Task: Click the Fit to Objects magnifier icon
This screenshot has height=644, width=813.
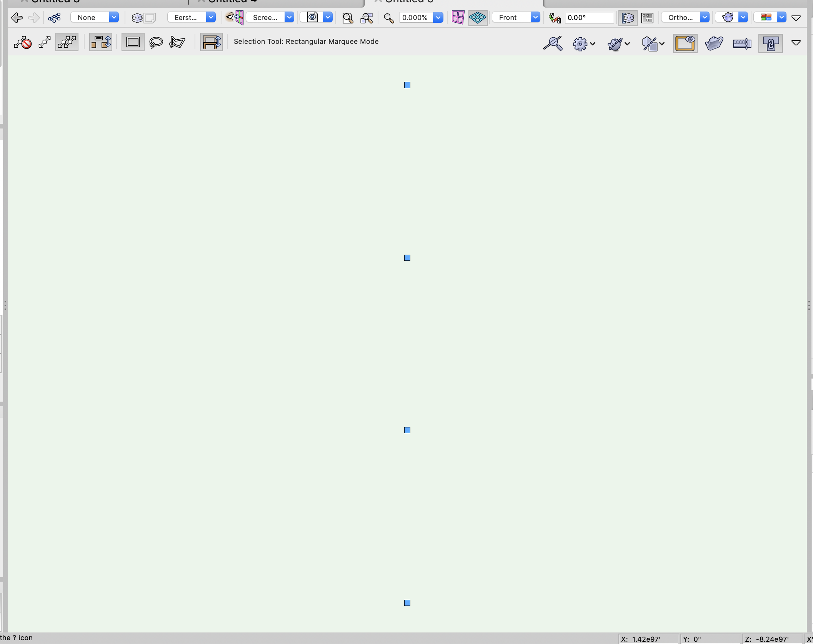Action: tap(367, 18)
